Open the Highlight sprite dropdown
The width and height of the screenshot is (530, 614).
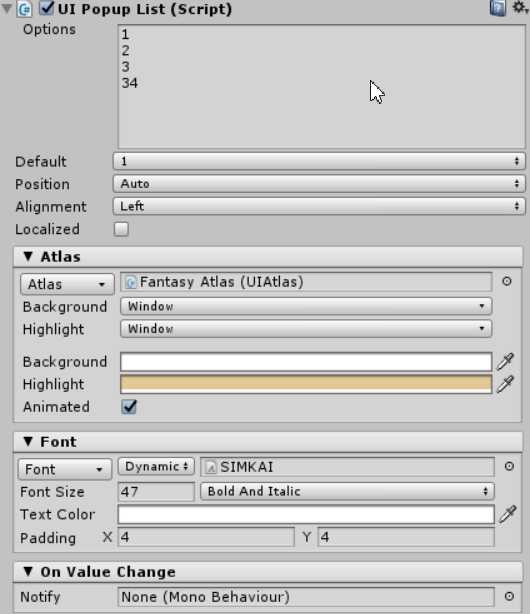click(x=306, y=329)
